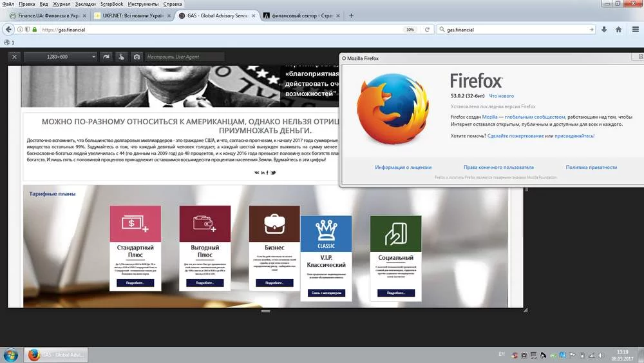
Task: Open the Правка menu
Action: (x=26, y=4)
